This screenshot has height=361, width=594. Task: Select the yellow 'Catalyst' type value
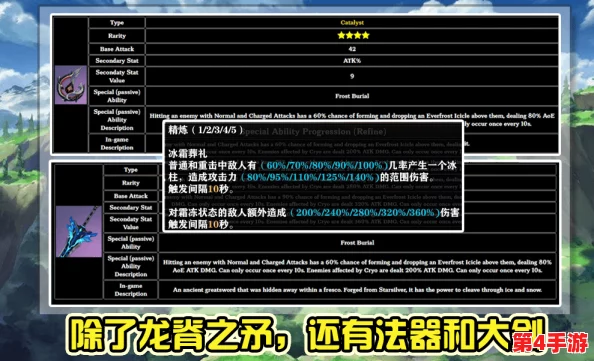(352, 23)
